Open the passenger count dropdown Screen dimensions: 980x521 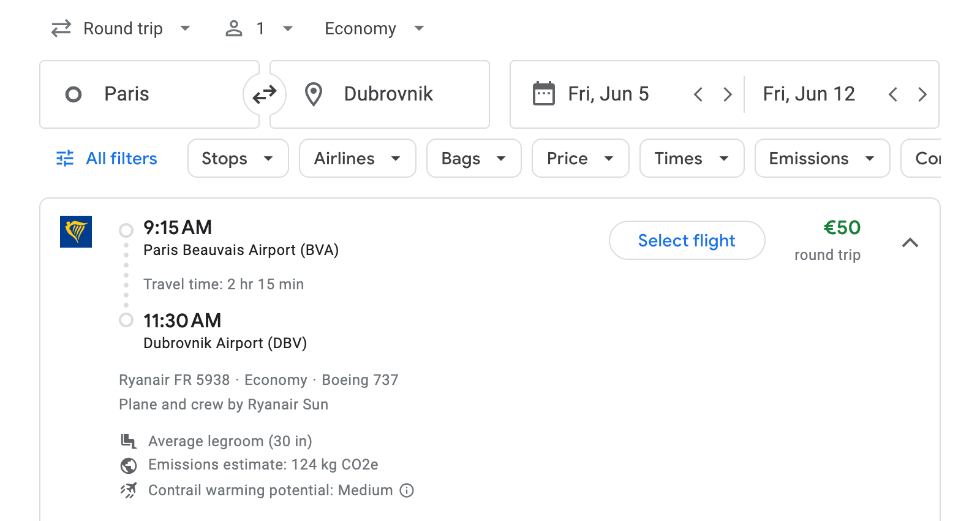point(259,28)
